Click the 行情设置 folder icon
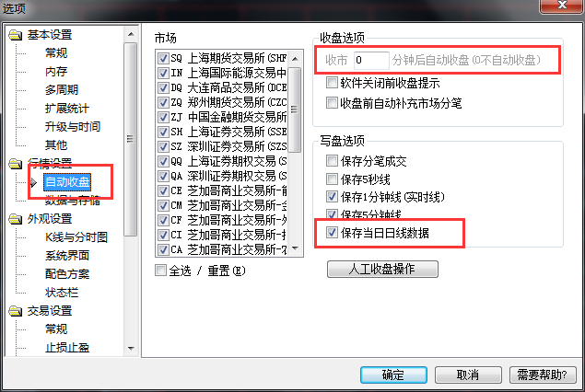This screenshot has height=392, width=585. 16,164
